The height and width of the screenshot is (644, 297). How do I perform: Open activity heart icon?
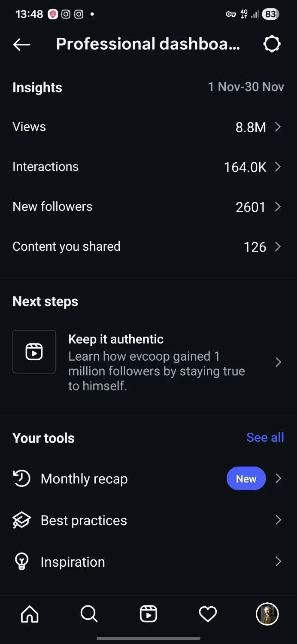208,614
